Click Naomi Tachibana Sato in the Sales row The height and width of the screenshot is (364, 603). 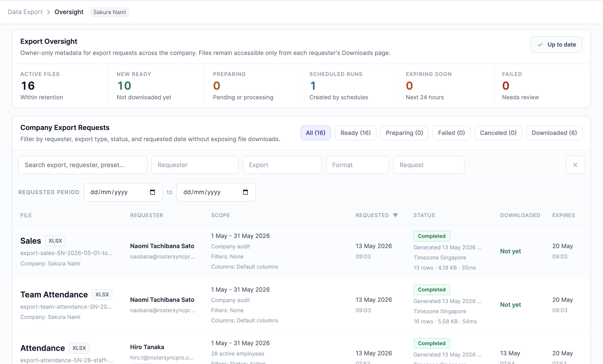click(x=162, y=246)
